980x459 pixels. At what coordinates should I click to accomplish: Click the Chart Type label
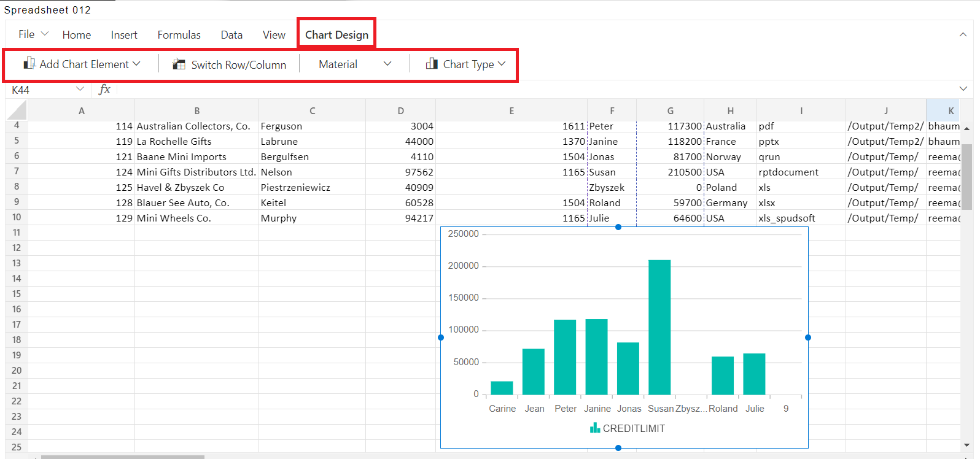tap(469, 64)
